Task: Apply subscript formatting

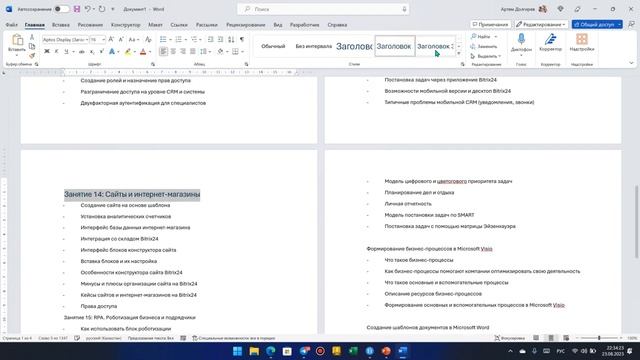Action: [x=92, y=52]
